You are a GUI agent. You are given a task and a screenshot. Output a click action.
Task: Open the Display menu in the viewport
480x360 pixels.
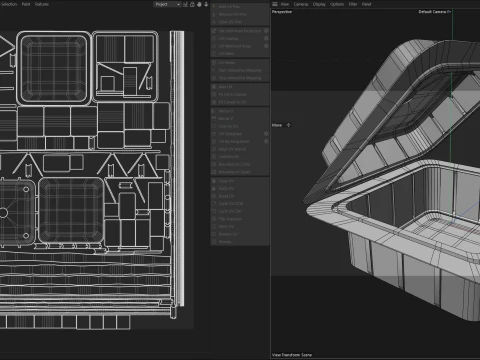pyautogui.click(x=319, y=4)
